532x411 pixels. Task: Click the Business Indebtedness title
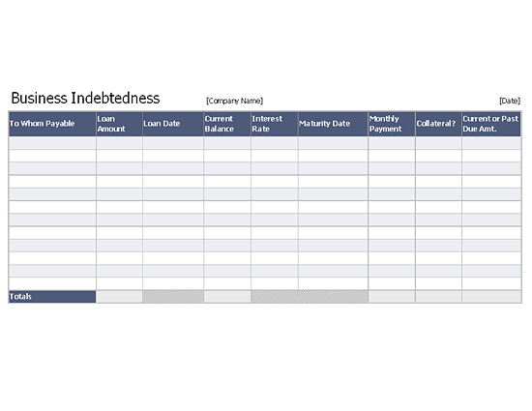(85, 99)
